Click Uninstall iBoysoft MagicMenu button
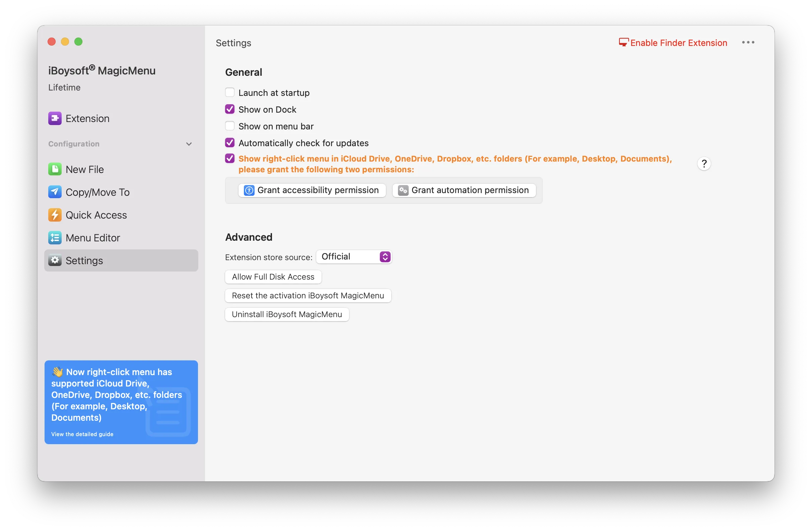This screenshot has width=812, height=531. (x=287, y=313)
